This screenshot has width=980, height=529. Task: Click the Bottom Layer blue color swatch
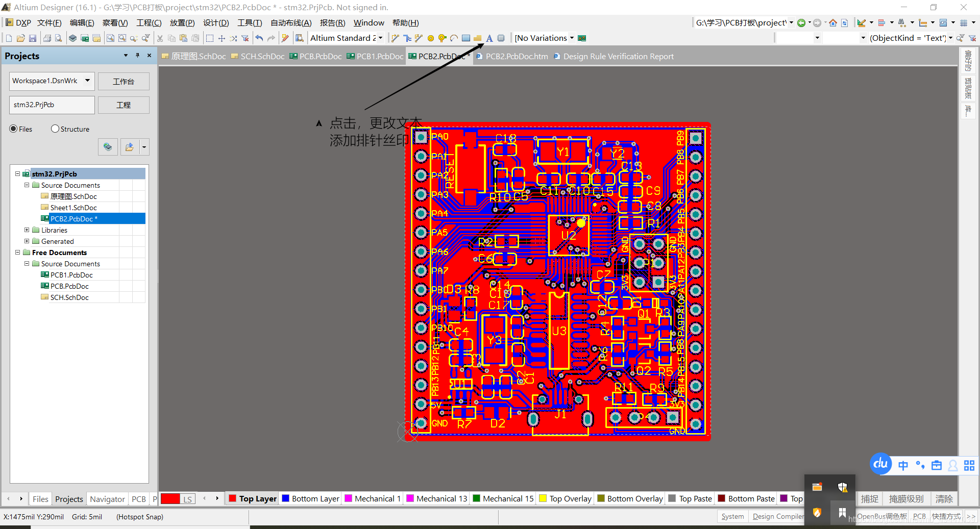[x=286, y=499]
